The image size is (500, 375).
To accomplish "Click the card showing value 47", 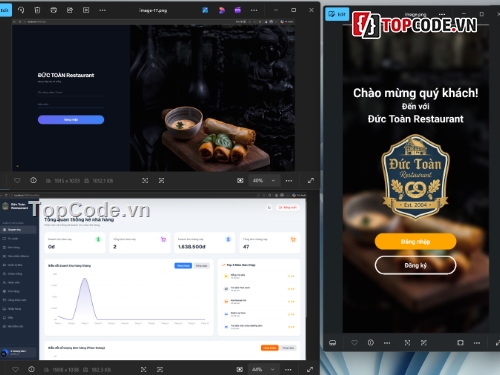I will tap(270, 243).
